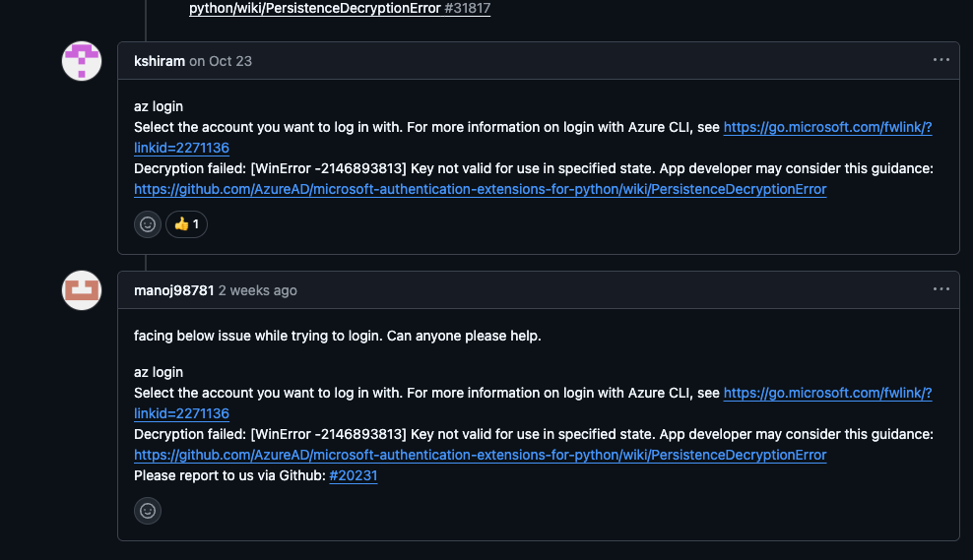
Task: Open PersistenceDecryptionError GitHub wiki link in kshiram's comment
Action: 481,189
